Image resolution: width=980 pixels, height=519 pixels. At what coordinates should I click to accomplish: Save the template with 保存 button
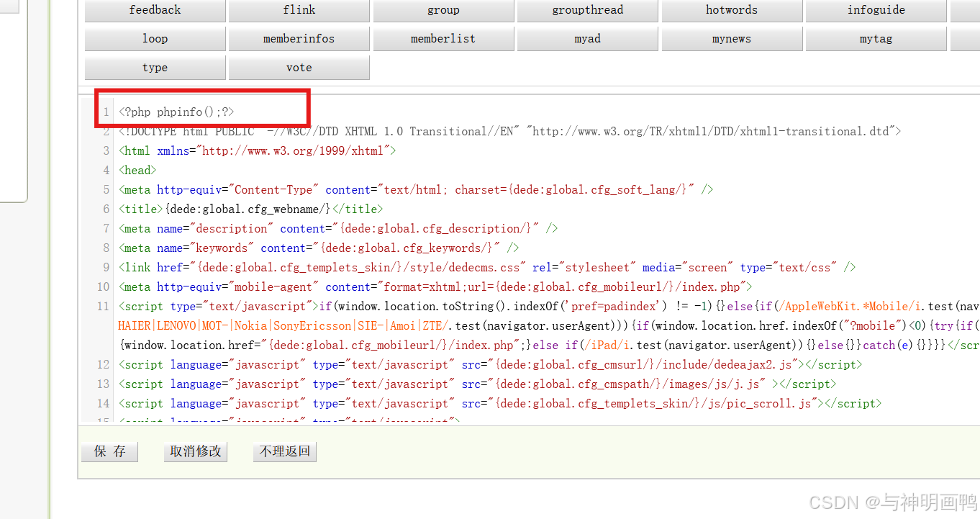click(x=109, y=451)
